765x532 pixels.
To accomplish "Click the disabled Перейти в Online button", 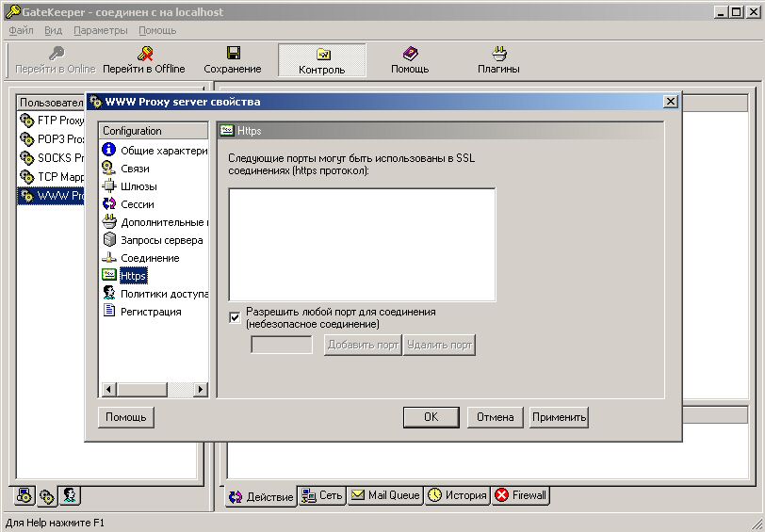I will pyautogui.click(x=56, y=60).
